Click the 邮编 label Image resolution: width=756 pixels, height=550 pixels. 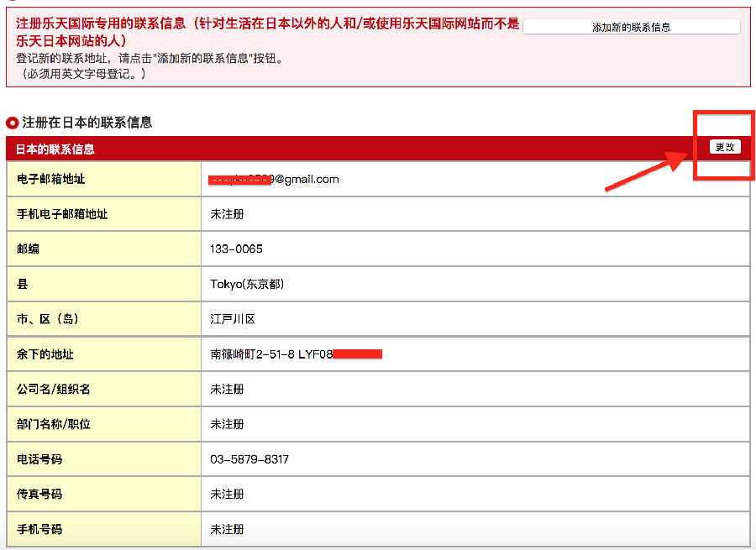[28, 249]
